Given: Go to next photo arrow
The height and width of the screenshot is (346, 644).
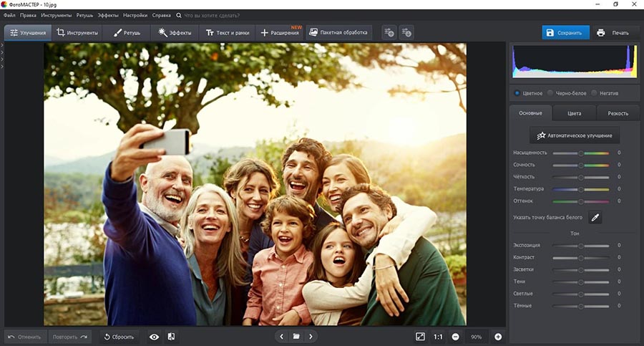Looking at the screenshot, I should 311,337.
